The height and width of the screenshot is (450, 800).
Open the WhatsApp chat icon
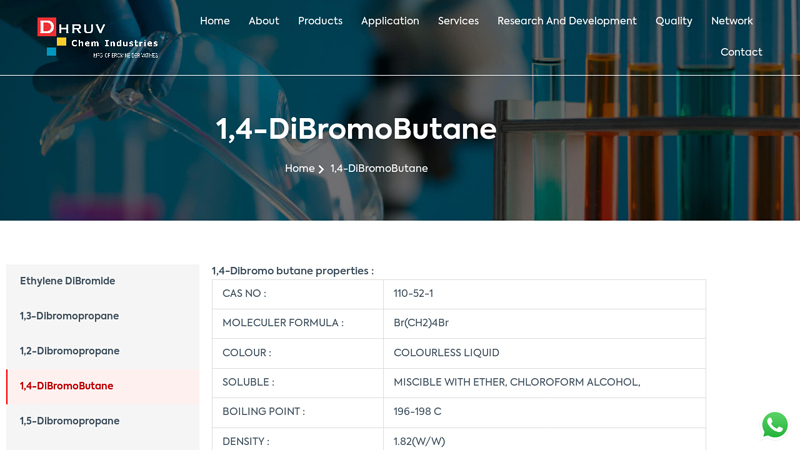[774, 425]
